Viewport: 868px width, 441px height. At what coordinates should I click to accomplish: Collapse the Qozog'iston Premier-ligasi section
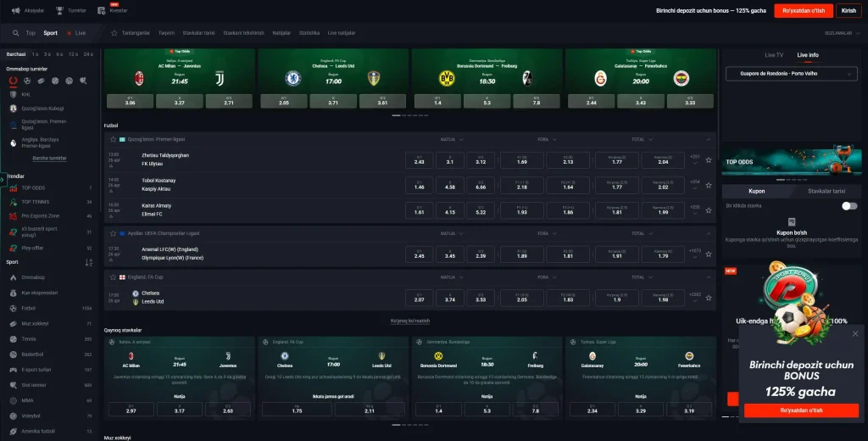tap(709, 140)
